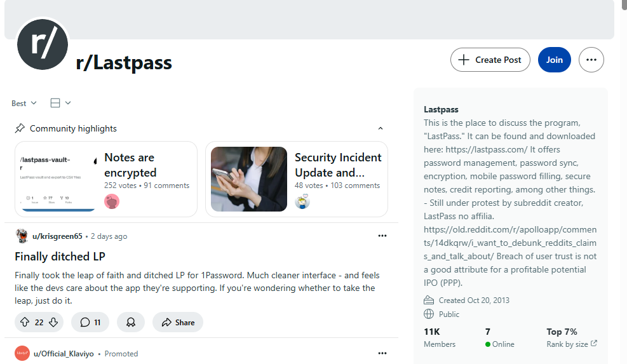This screenshot has width=627, height=364.
Task: Open the "Finally ditched LP" post title
Action: [x=60, y=257]
